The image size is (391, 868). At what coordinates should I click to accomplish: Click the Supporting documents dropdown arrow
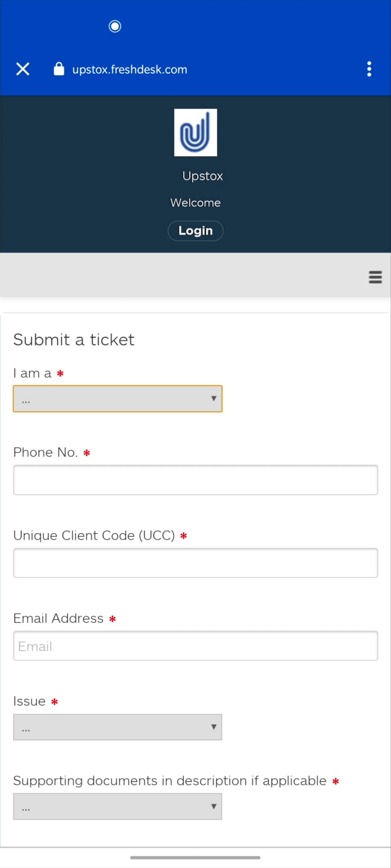[214, 807]
